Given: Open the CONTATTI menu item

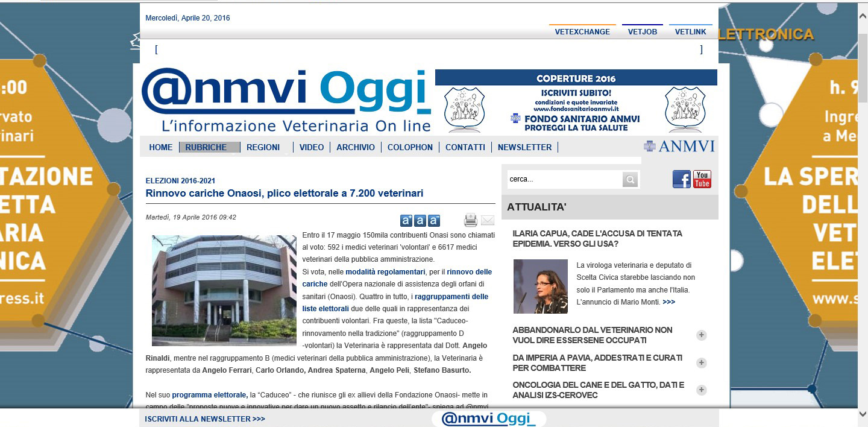Looking at the screenshot, I should coord(465,147).
